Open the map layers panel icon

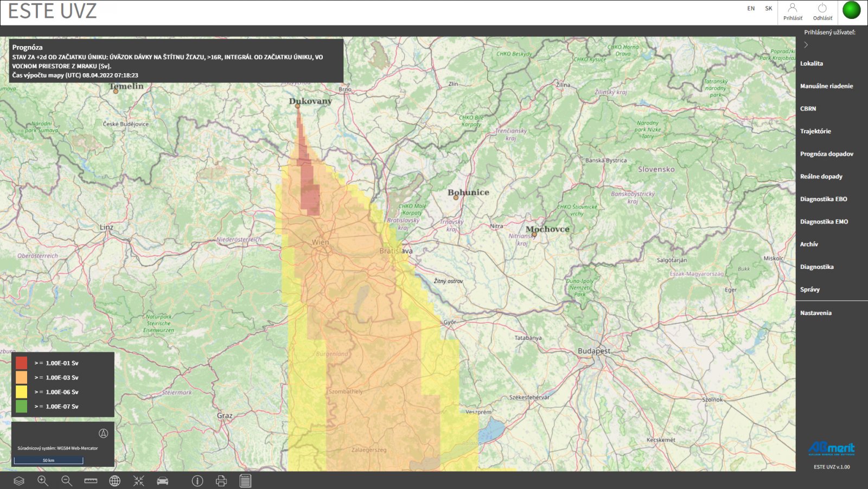coord(19,481)
